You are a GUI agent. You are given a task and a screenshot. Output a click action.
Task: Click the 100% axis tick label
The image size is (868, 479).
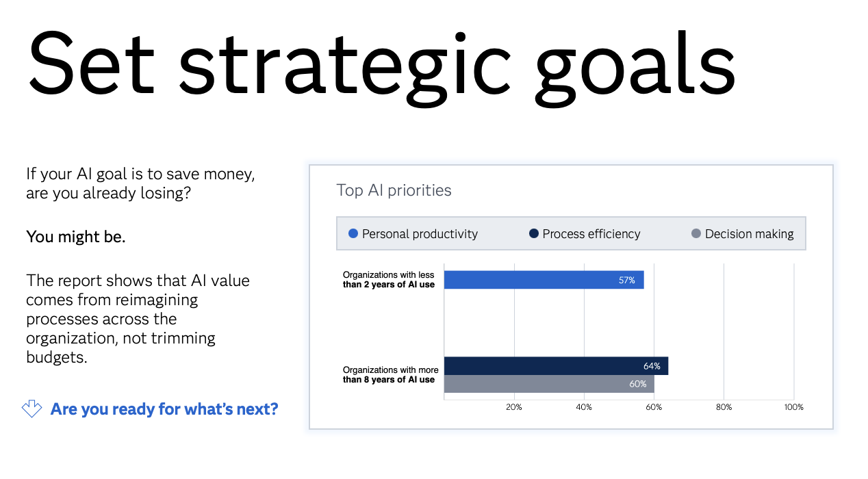coord(793,407)
